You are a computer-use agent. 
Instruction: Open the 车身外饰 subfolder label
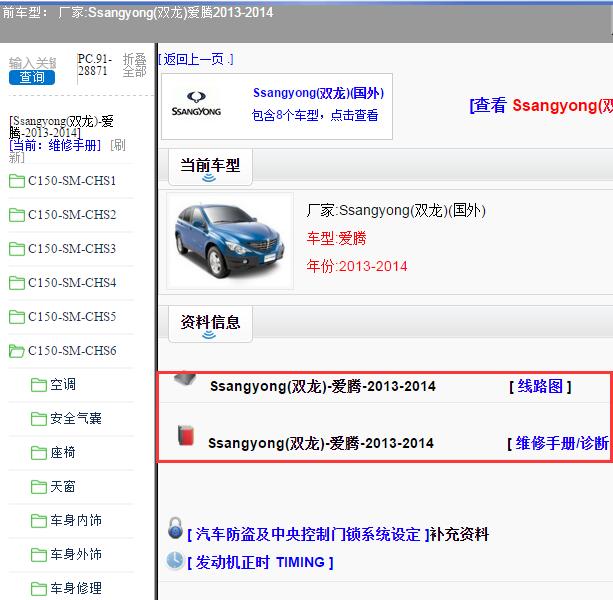tap(76, 555)
